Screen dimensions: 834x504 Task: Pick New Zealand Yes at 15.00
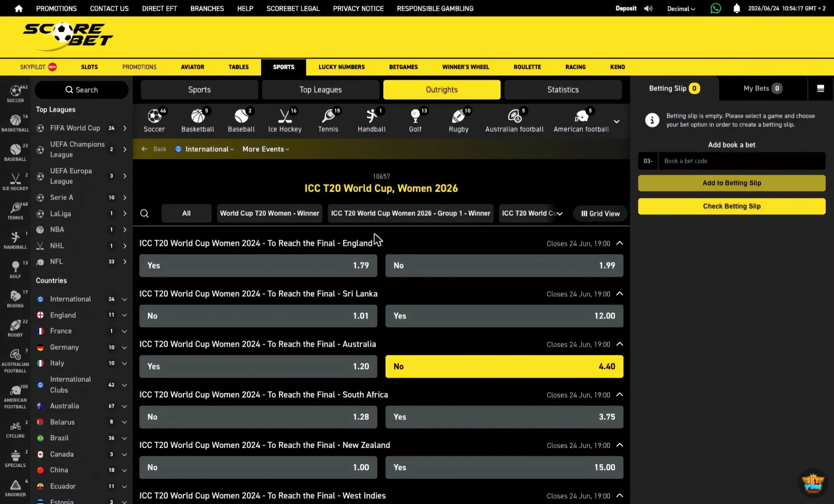504,468
